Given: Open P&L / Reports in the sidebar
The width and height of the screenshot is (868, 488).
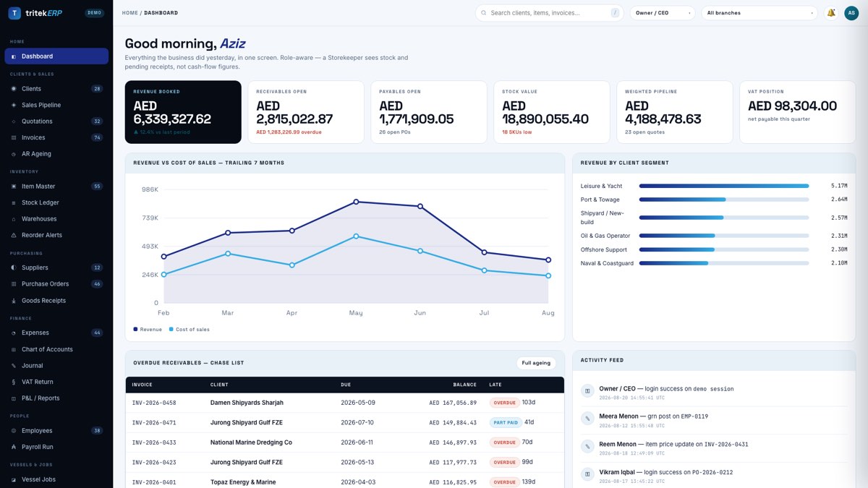Looking at the screenshot, I should click(x=56, y=398).
